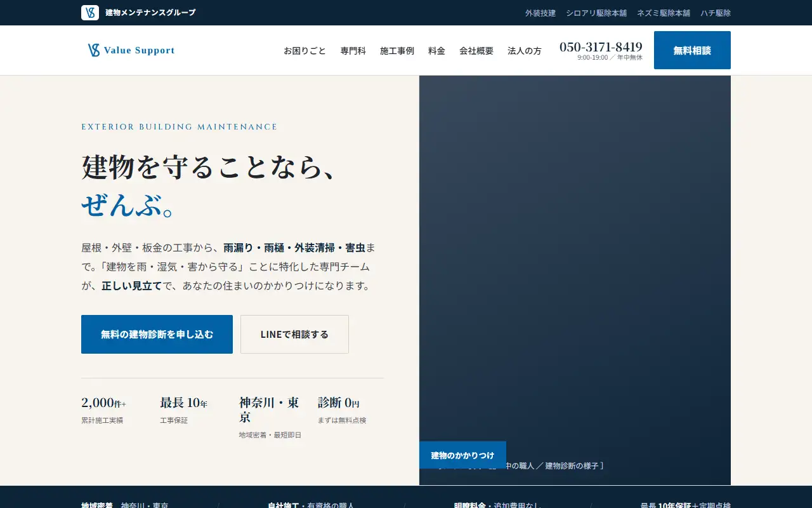The width and height of the screenshot is (812, 508).
Task: Click the 地域密着・最短即日 caption
Action: 270,435
